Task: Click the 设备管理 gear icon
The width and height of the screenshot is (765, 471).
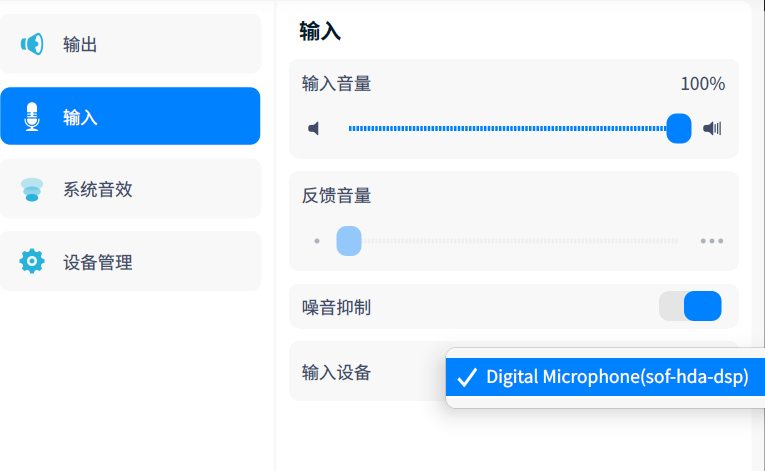Action: (x=32, y=262)
